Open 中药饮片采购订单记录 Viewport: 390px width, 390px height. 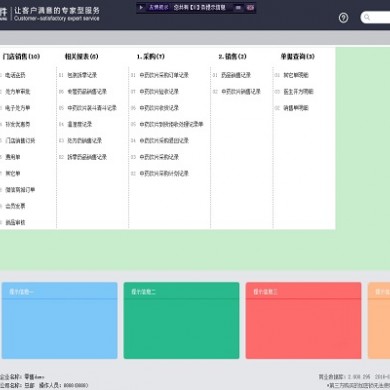click(x=164, y=75)
